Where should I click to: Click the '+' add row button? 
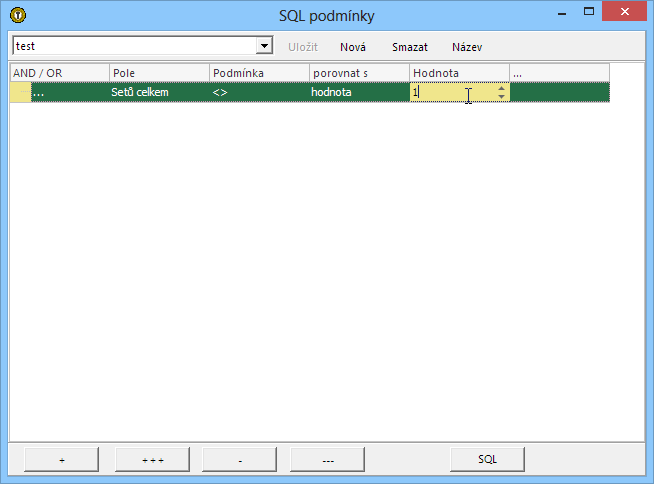click(x=61, y=459)
